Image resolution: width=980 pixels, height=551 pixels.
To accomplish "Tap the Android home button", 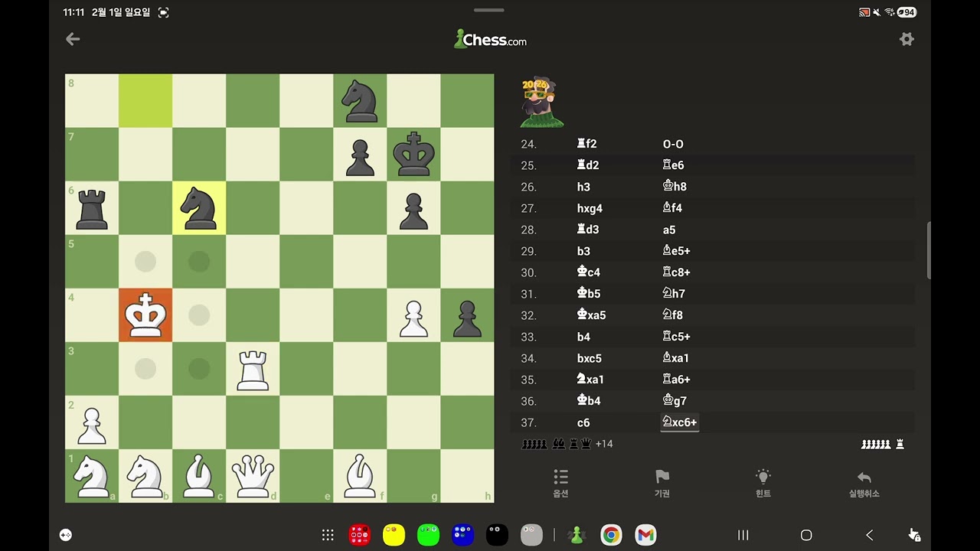I will coord(806,535).
